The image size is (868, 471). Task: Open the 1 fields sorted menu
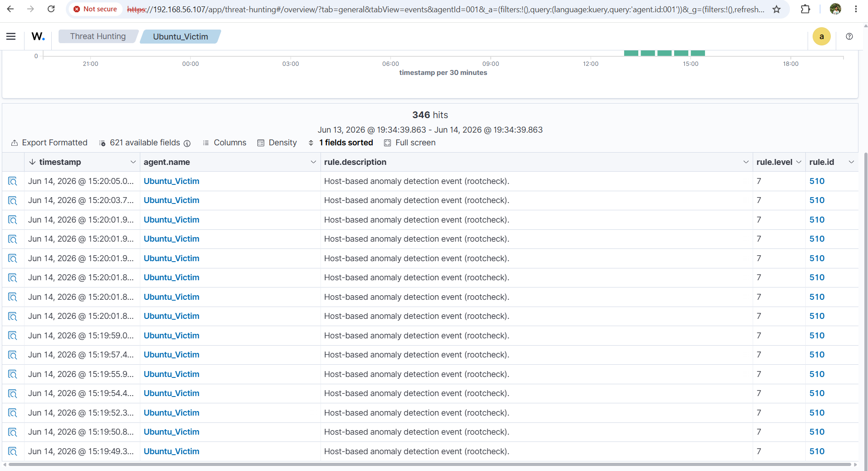pos(340,143)
